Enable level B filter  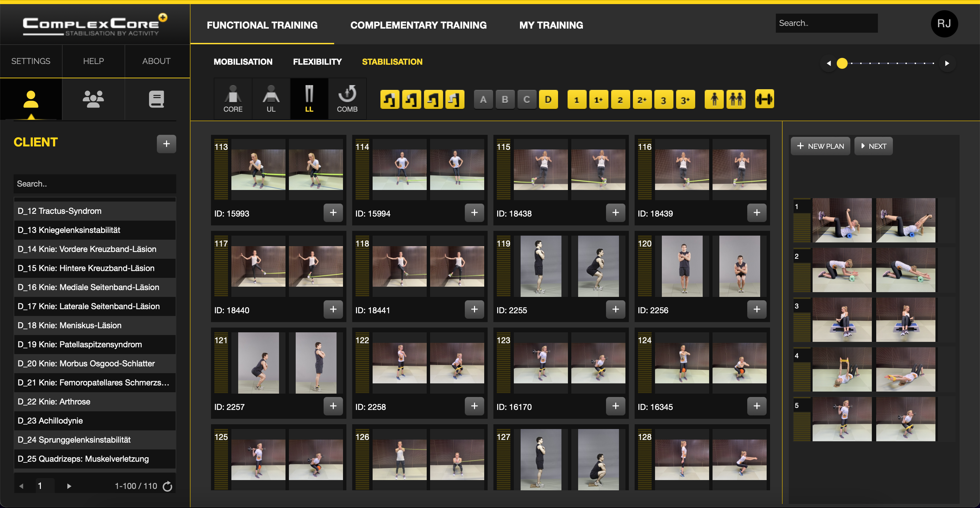click(505, 100)
